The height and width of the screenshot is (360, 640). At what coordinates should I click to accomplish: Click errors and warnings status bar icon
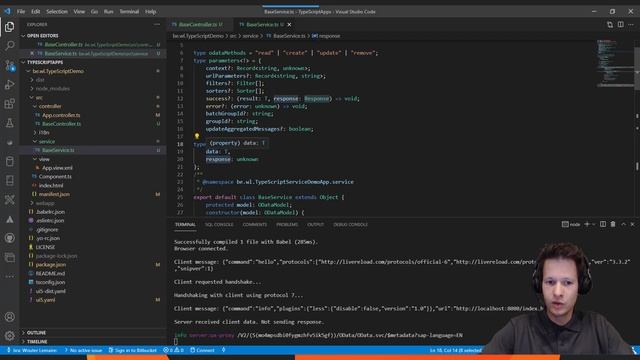[x=173, y=350]
